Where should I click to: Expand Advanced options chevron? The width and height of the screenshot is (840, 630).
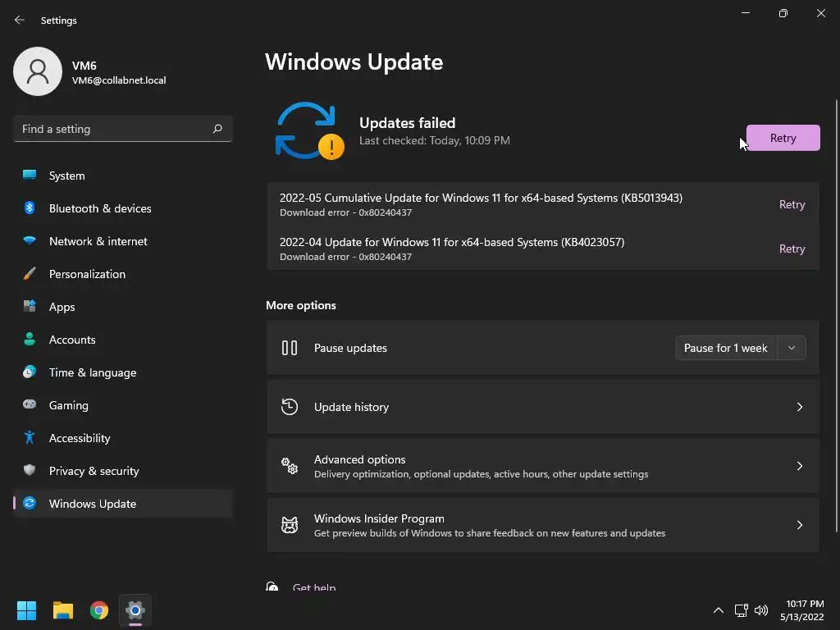click(x=800, y=466)
